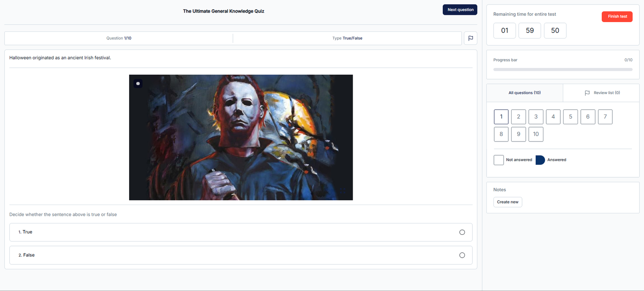Click the small icon on the image corner
Viewport: 644px width, 291px height.
[x=138, y=84]
